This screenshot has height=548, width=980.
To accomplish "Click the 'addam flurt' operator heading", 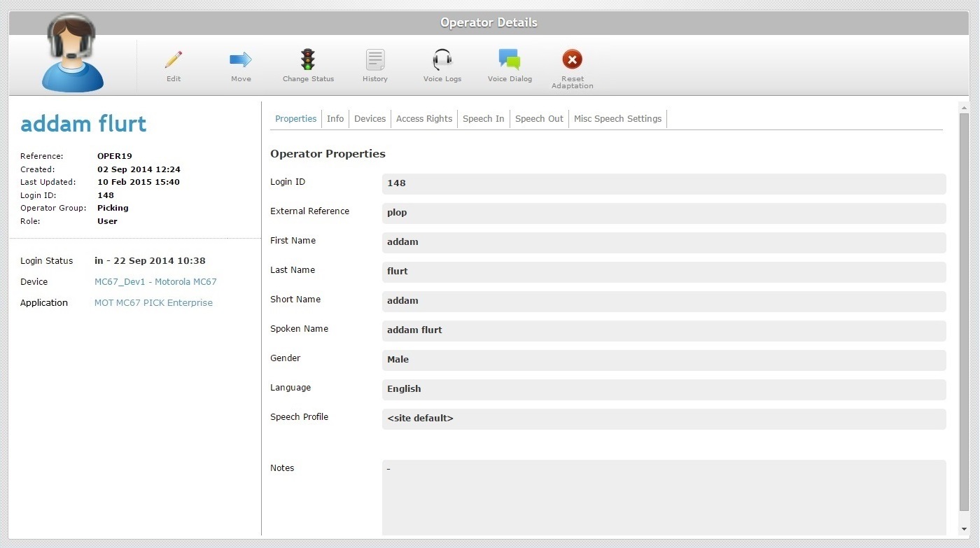I will coord(83,124).
